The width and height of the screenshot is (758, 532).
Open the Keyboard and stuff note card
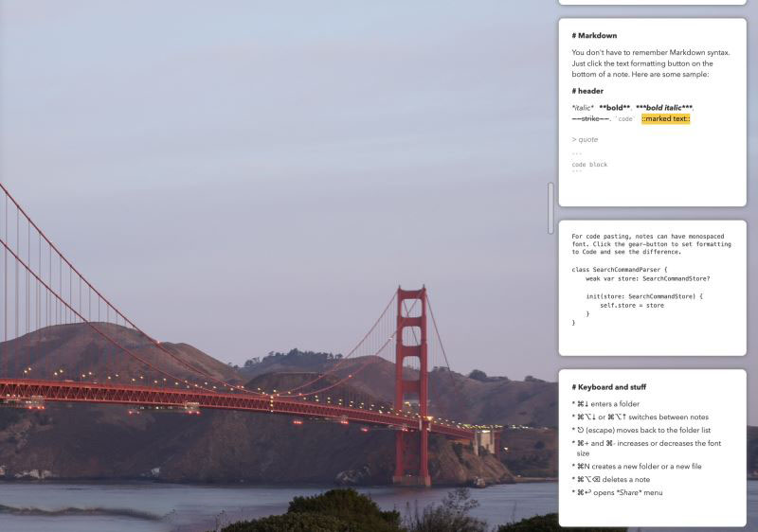pyautogui.click(x=652, y=448)
